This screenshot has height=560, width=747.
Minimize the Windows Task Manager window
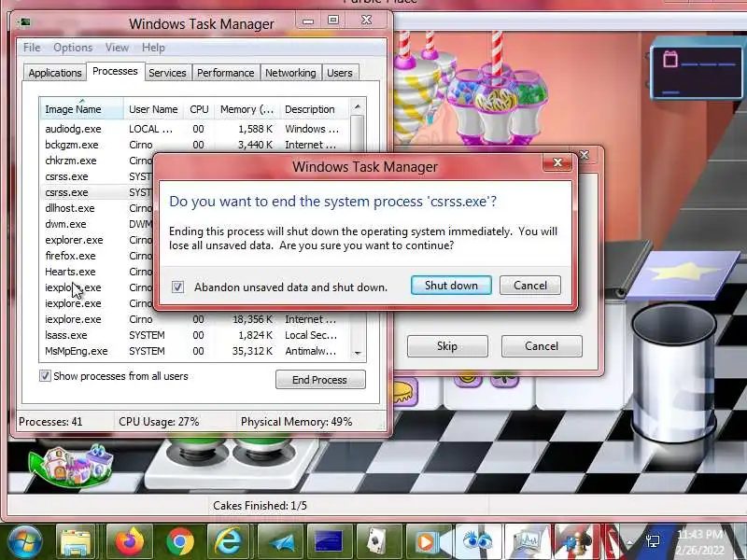tap(308, 21)
